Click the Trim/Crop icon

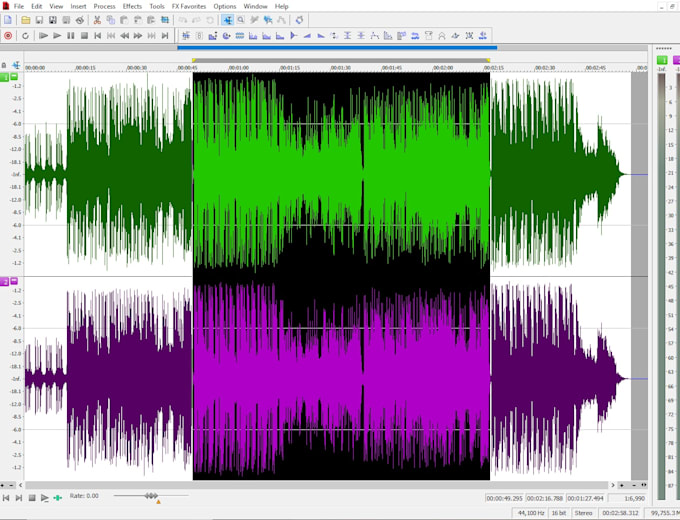tap(165, 20)
